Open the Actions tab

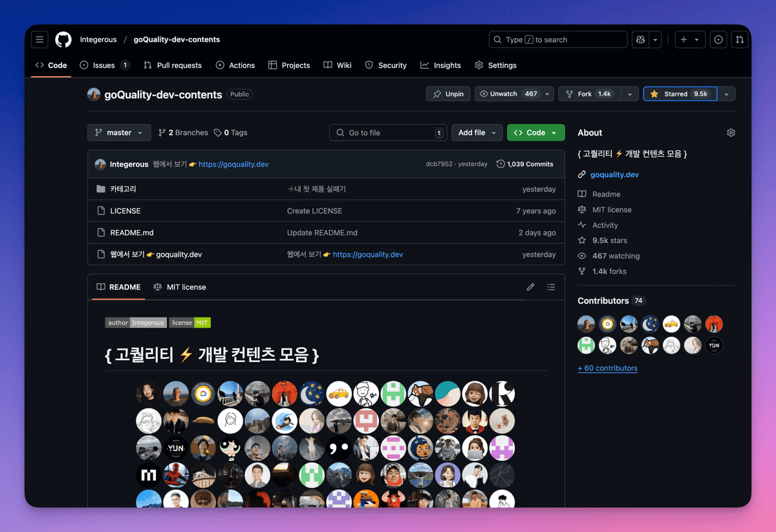[235, 65]
